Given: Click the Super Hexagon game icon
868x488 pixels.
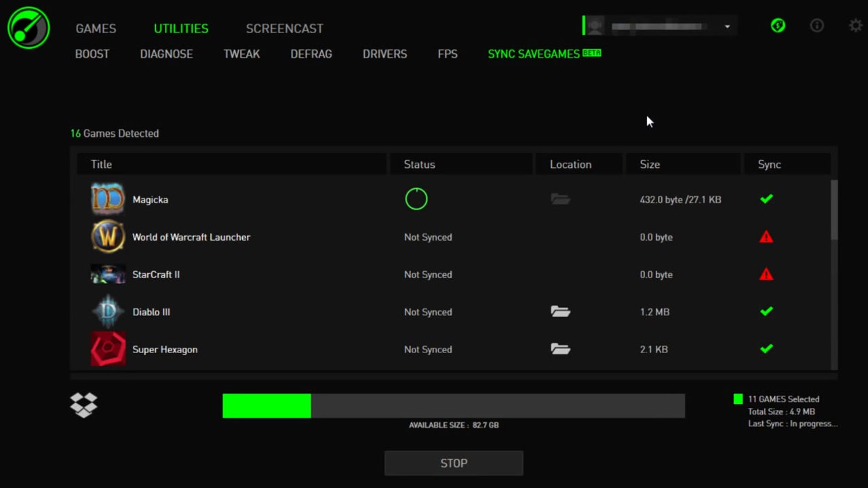Looking at the screenshot, I should [108, 349].
